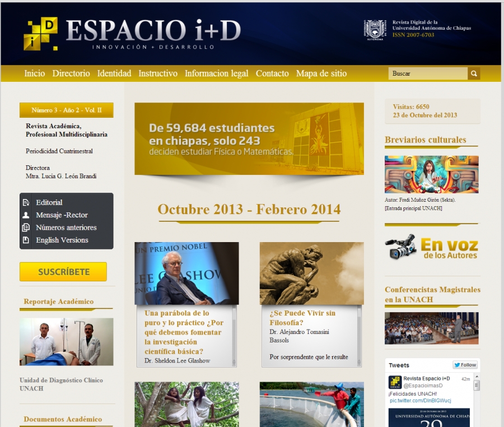Open the fish pond workers article image
The height and width of the screenshot is (427, 504).
click(312, 405)
